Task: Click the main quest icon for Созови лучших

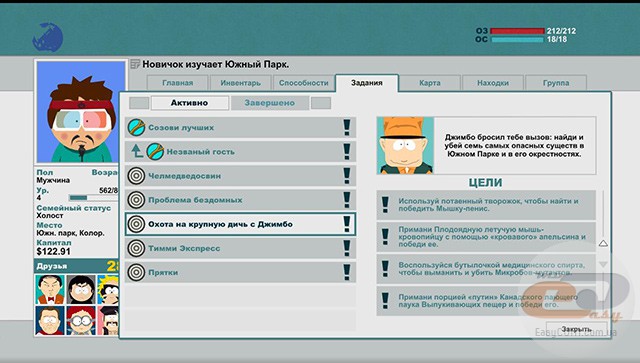Action: coord(136,127)
